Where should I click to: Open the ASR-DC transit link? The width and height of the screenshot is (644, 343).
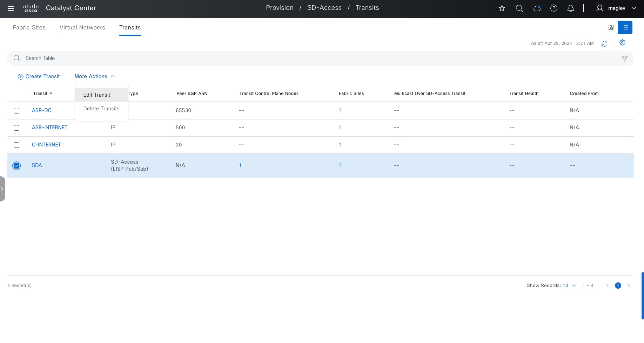click(42, 110)
